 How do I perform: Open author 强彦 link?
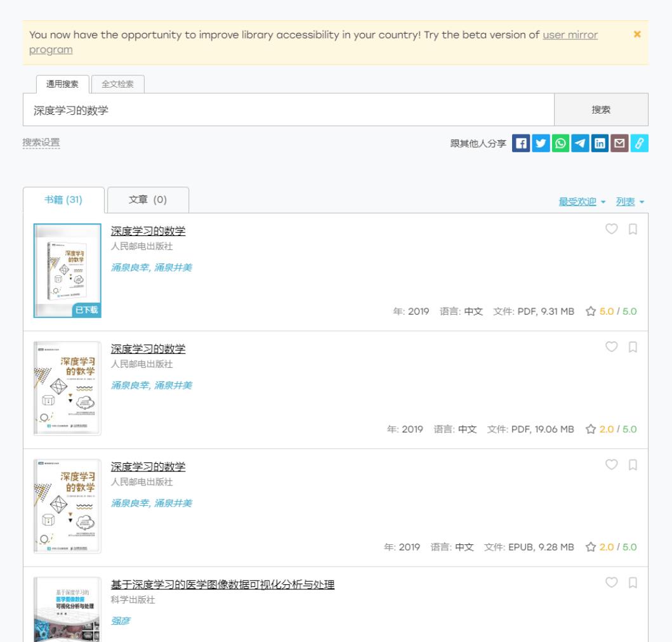[x=121, y=621]
